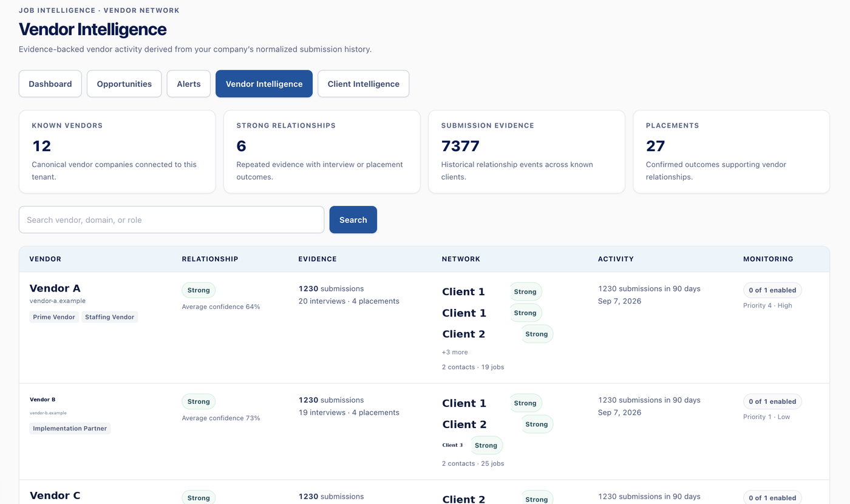
Task: Click the vendor-a.example domain text
Action: [x=58, y=301]
